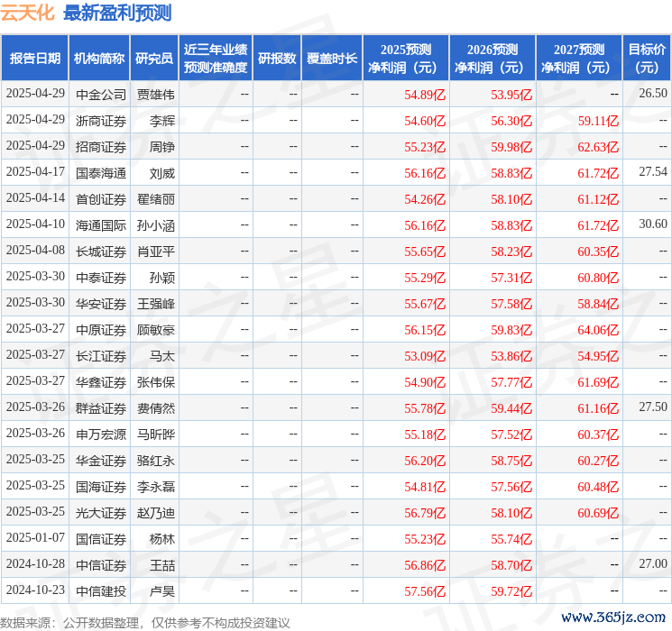Click the 云天化 stock name title

click(x=27, y=13)
